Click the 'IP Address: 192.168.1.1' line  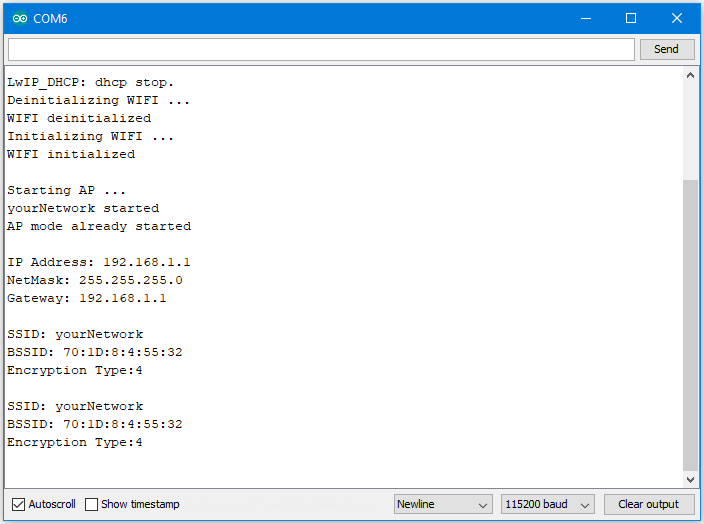pos(99,262)
